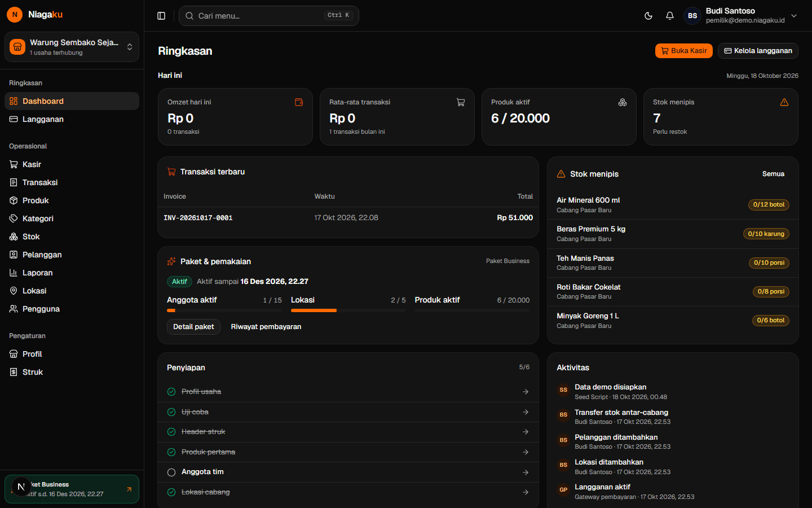Toggle the Produk pertama completed check
Image resolution: width=812 pixels, height=508 pixels.
171,452
